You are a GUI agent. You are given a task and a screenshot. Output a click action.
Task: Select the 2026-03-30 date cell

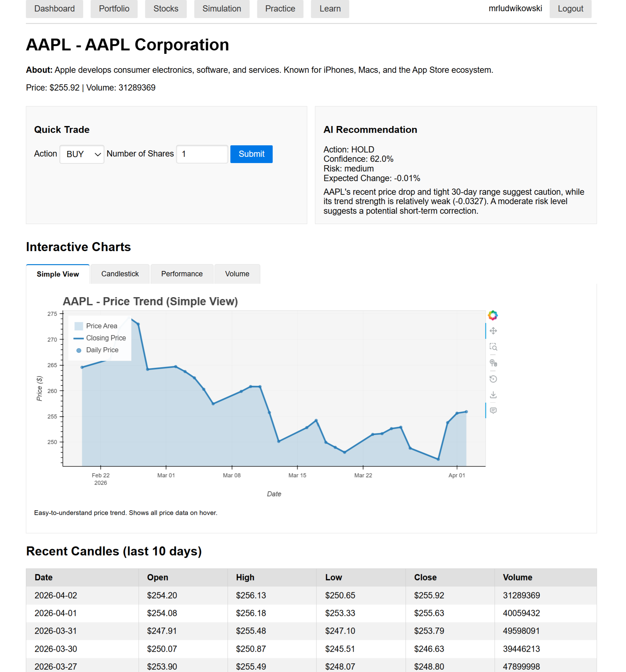[x=82, y=649]
